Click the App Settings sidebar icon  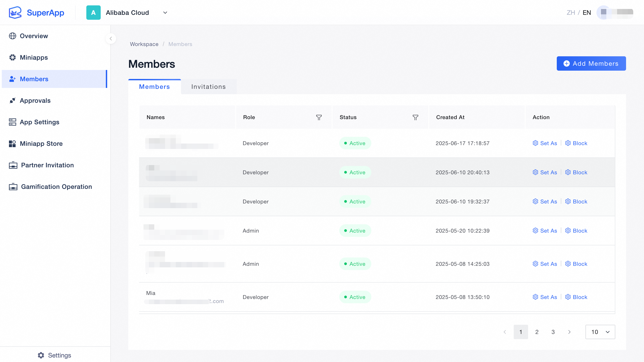[13, 122]
